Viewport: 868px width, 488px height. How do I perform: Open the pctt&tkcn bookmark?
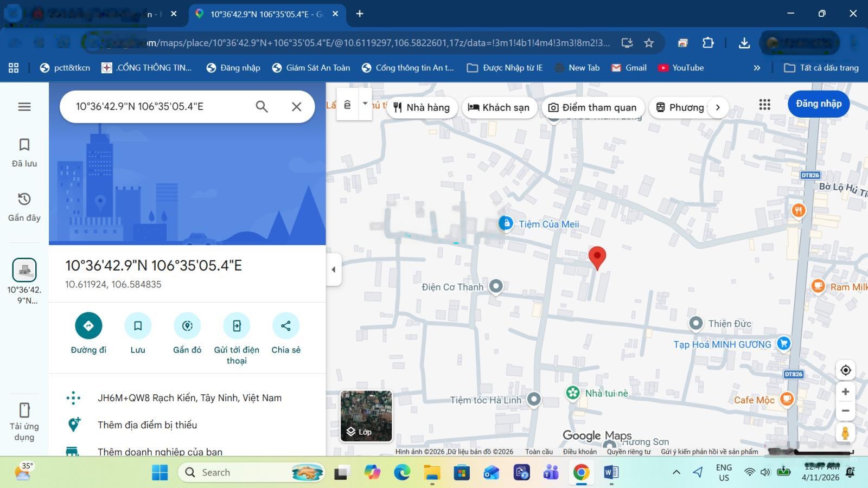(x=65, y=68)
